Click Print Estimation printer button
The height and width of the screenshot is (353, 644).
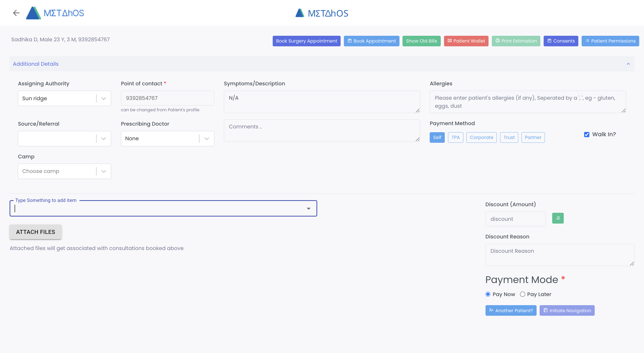516,41
